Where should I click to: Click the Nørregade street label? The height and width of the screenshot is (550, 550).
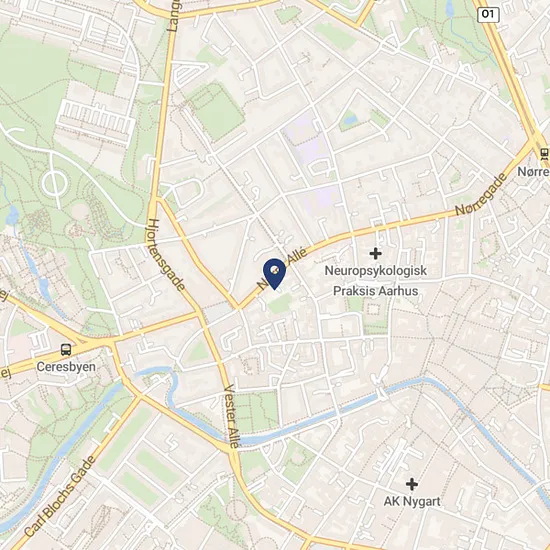coord(481,194)
